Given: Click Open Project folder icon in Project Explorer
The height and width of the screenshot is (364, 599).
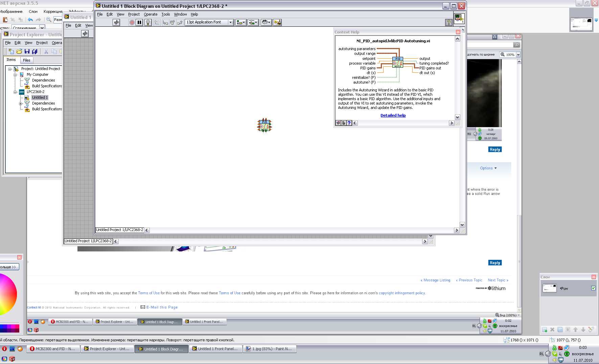Looking at the screenshot, I should (19, 51).
